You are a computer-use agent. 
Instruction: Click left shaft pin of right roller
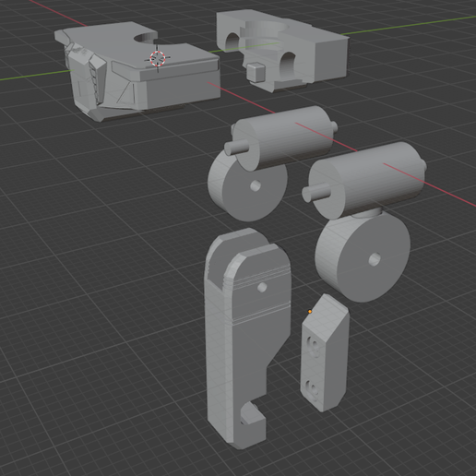(316, 193)
